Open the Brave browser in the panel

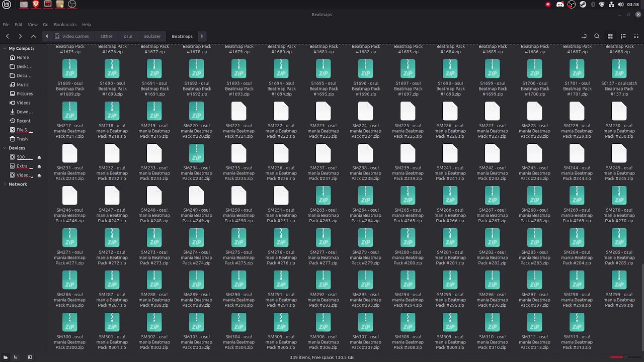point(36,5)
